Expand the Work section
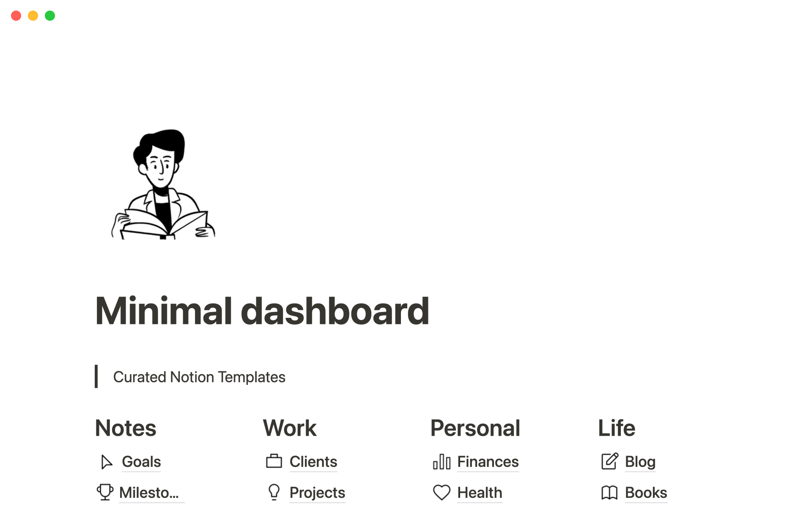812x508 pixels. coord(290,428)
